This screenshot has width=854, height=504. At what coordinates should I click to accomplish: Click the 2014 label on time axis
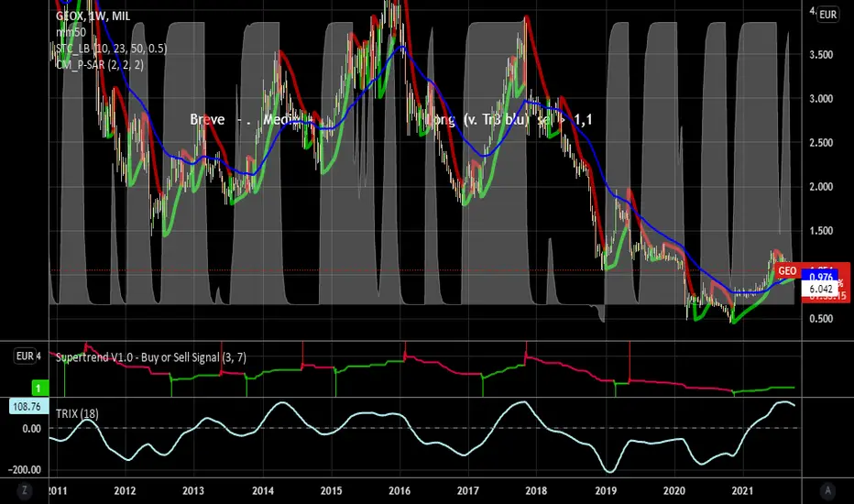point(262,490)
